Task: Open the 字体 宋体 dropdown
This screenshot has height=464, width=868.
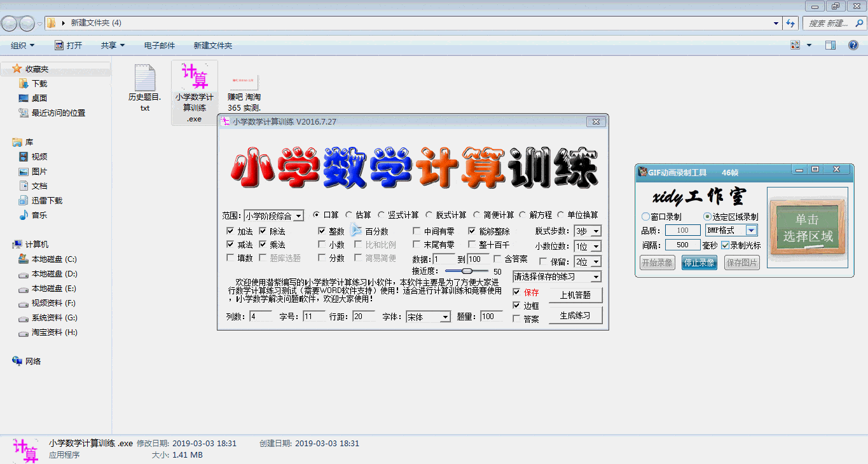Action: 445,317
